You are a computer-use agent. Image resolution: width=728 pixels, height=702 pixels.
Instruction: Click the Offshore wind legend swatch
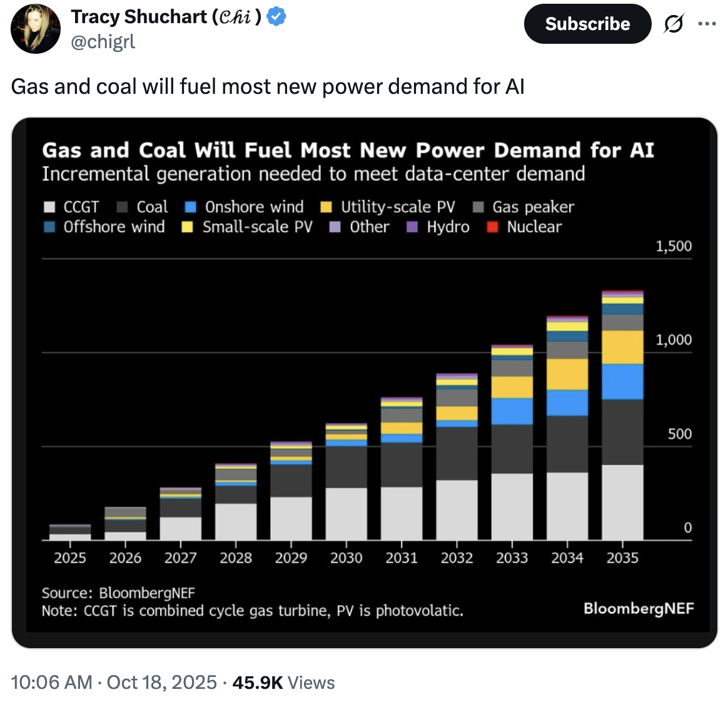[x=49, y=227]
